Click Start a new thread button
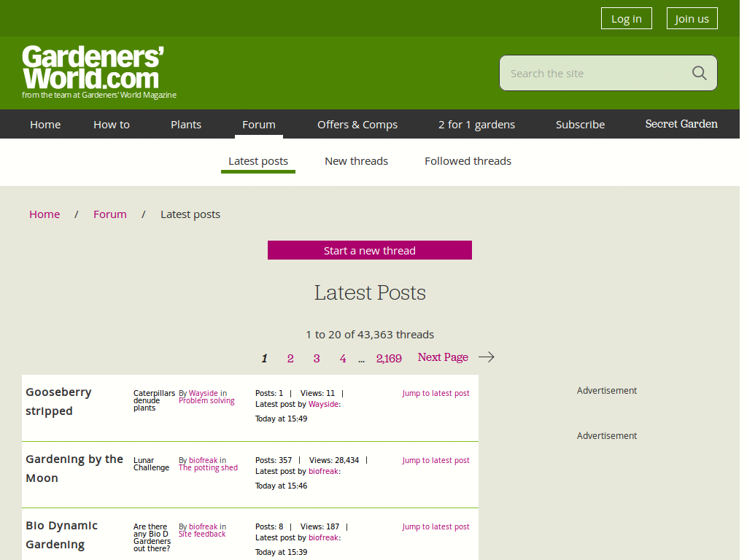 pos(370,250)
